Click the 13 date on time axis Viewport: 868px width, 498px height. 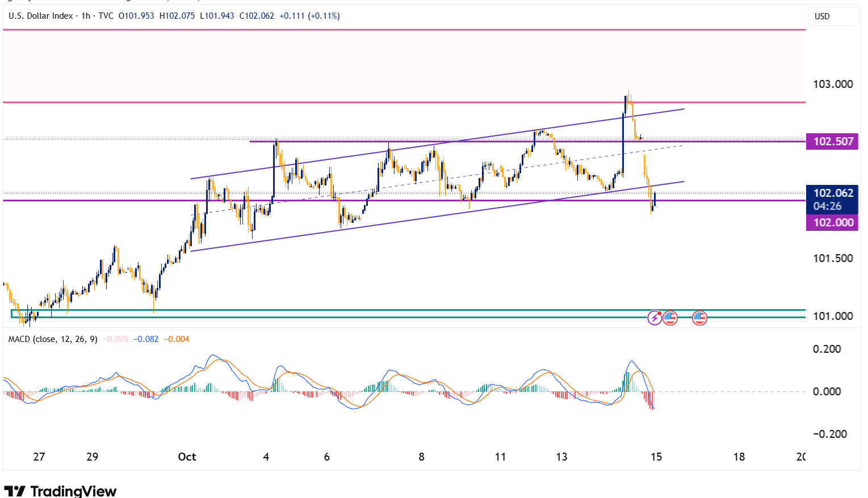pos(561,457)
